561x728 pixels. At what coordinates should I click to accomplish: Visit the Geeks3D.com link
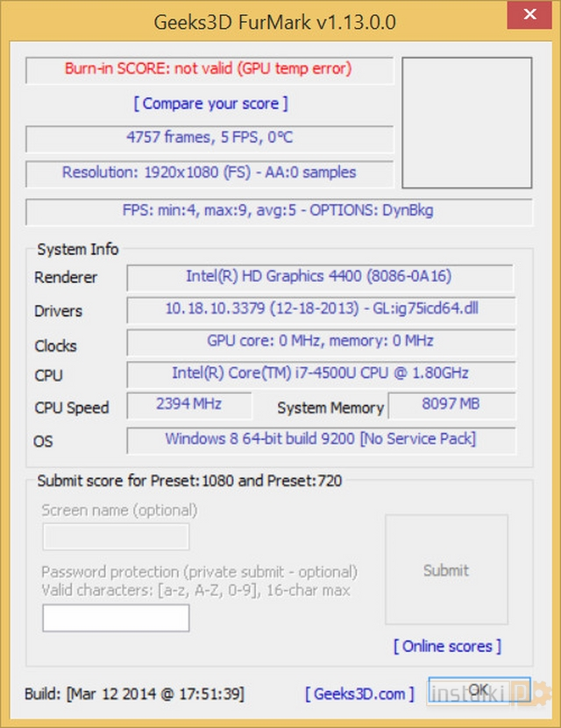pyautogui.click(x=359, y=694)
